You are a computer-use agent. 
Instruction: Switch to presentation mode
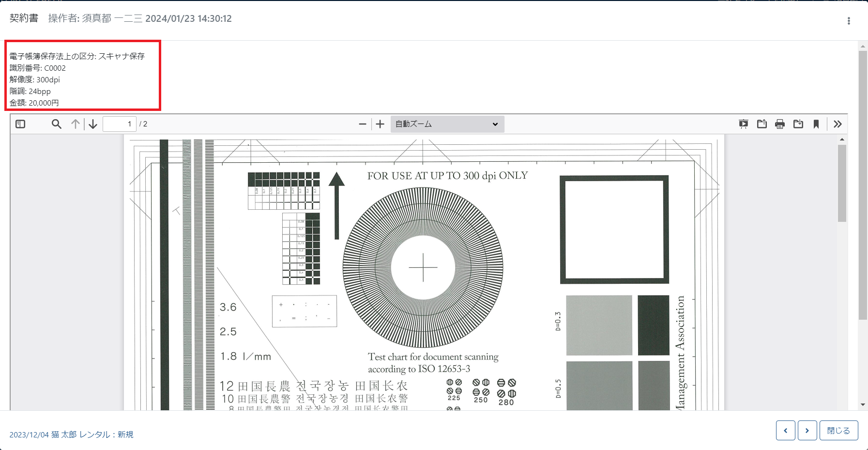(x=744, y=124)
